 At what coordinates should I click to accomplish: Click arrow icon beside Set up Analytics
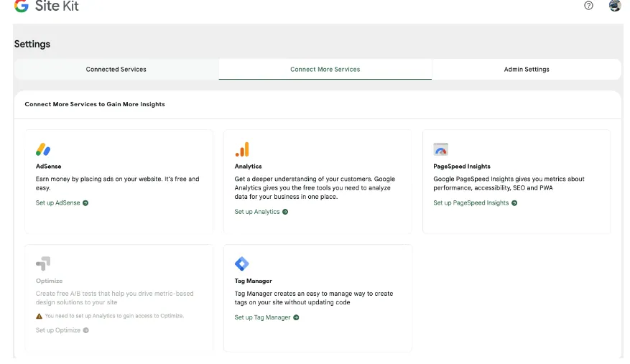(x=285, y=212)
